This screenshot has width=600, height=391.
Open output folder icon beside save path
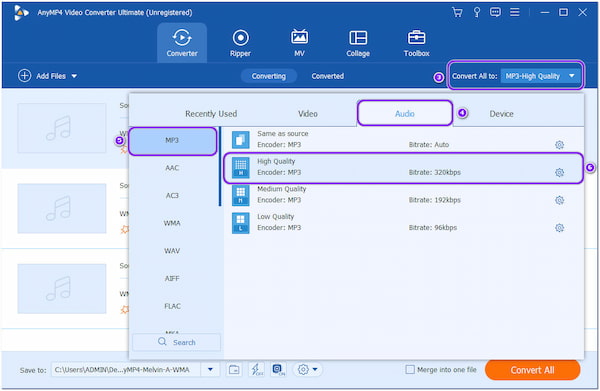(234, 370)
